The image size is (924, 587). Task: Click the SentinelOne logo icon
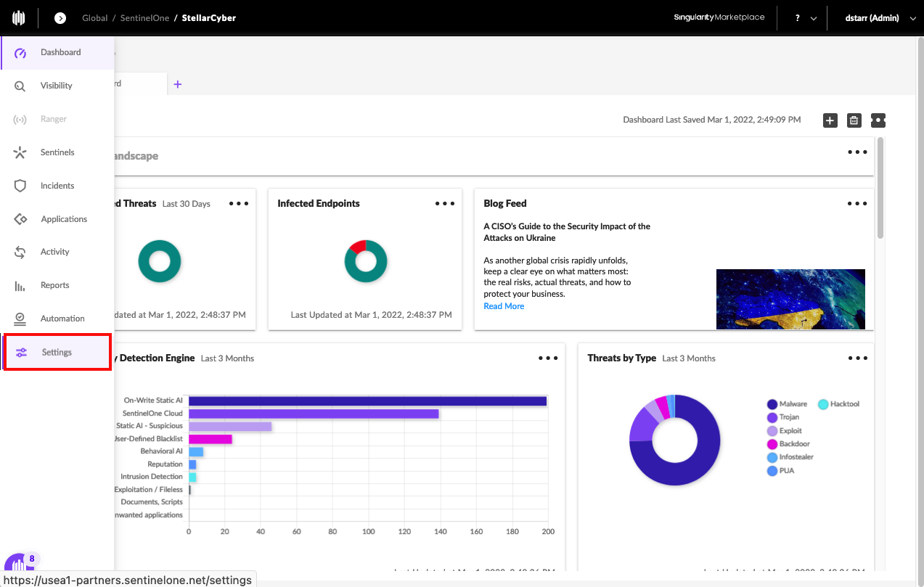pos(19,18)
